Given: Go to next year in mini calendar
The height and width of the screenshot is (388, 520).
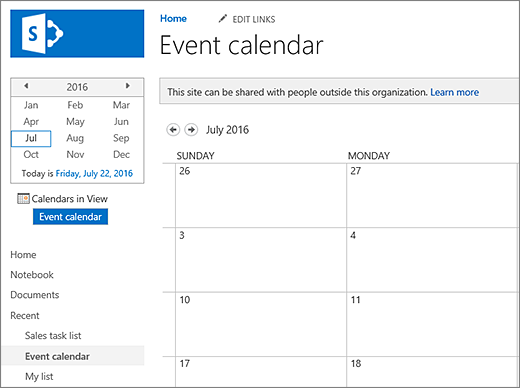Looking at the screenshot, I should point(128,86).
